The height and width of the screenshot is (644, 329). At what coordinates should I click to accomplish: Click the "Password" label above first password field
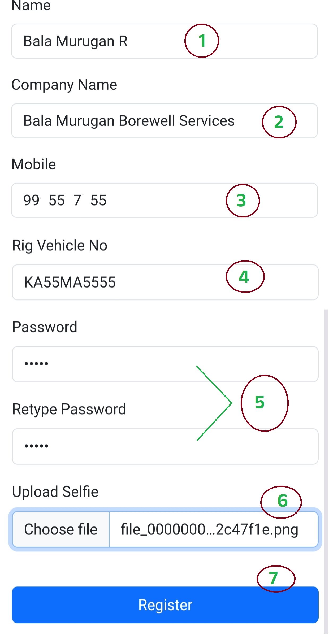pos(45,327)
